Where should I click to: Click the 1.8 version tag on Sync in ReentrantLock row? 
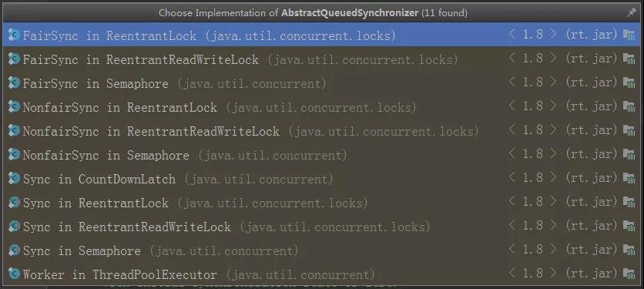click(x=533, y=202)
